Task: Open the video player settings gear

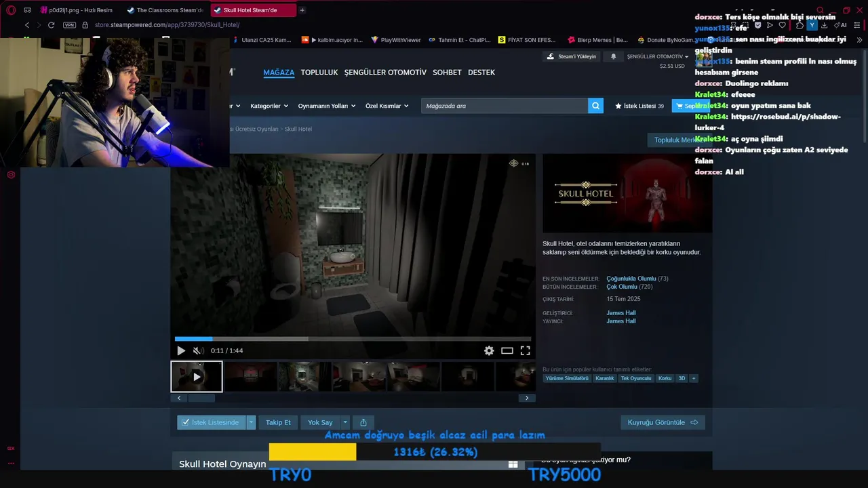Action: coord(489,350)
